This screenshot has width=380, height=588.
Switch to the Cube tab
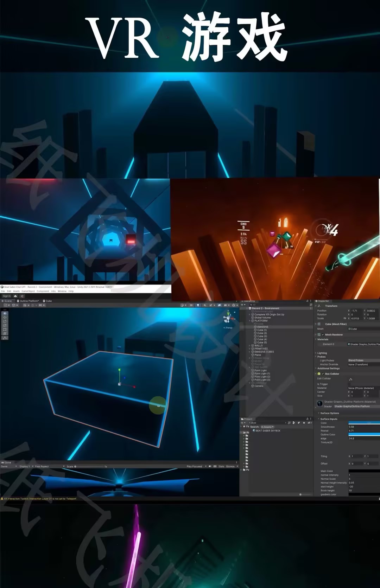pyautogui.click(x=47, y=301)
